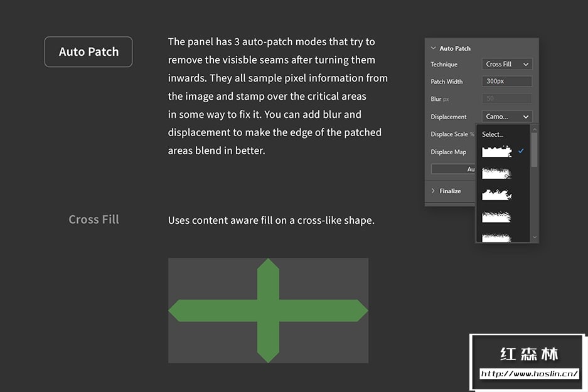588x392 pixels.
Task: Select the fourth displacement map thumbnail
Action: coord(496,217)
